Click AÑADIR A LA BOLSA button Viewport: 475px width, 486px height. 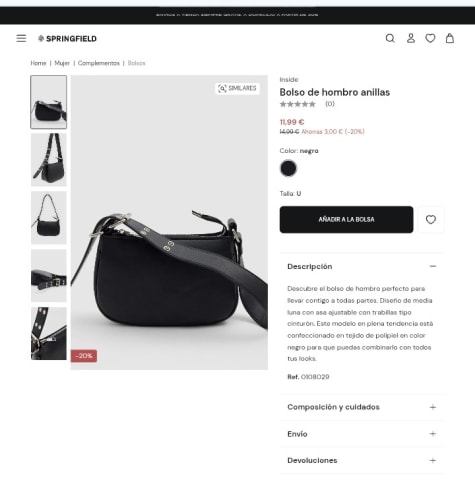346,220
